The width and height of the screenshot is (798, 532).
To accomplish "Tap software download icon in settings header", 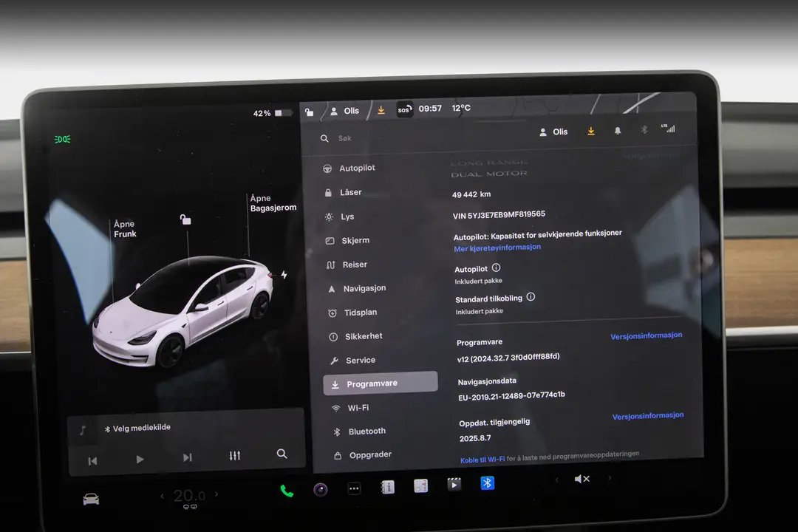I will 591,132.
